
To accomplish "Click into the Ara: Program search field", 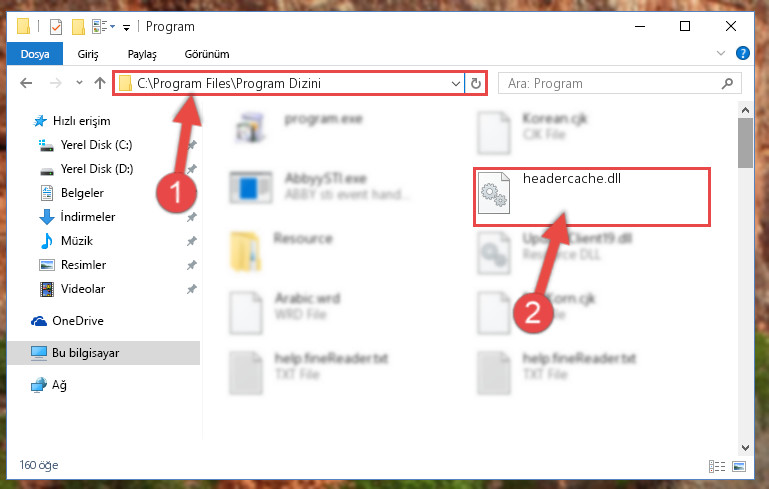I will pyautogui.click(x=611, y=84).
